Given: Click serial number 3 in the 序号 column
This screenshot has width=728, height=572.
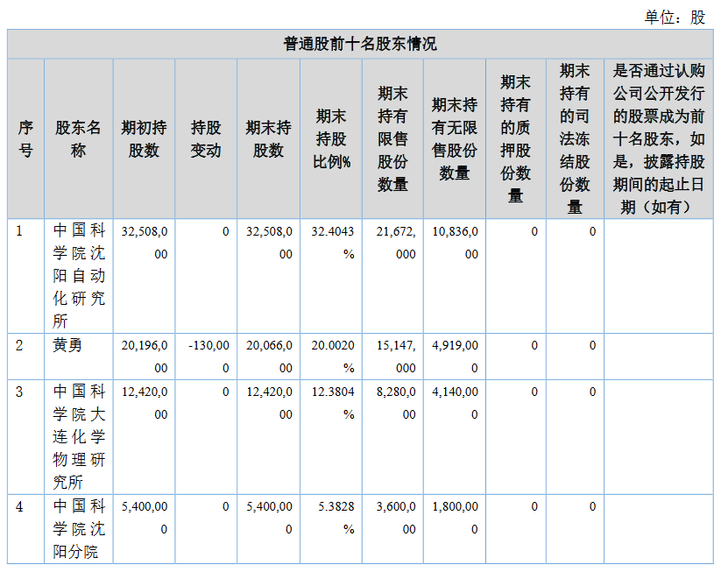Looking at the screenshot, I should pyautogui.click(x=19, y=392).
